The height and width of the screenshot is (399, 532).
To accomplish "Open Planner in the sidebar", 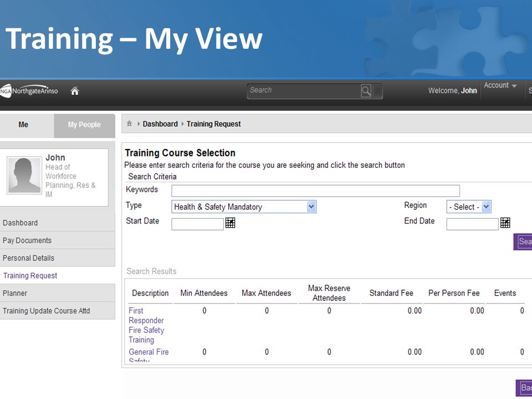I will click(x=57, y=293).
